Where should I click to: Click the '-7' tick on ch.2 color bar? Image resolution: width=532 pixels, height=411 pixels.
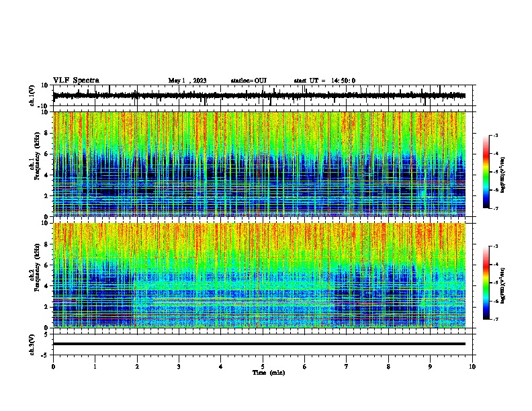click(495, 320)
